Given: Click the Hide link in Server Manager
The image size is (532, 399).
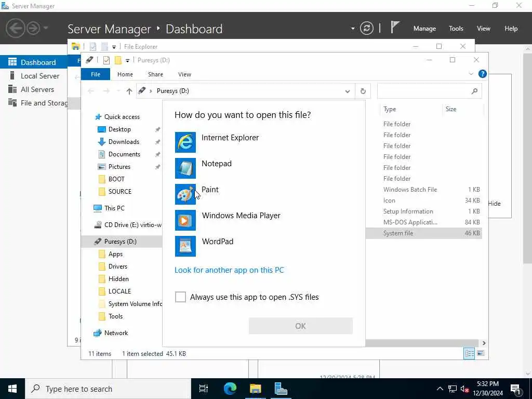Looking at the screenshot, I should click(x=495, y=204).
